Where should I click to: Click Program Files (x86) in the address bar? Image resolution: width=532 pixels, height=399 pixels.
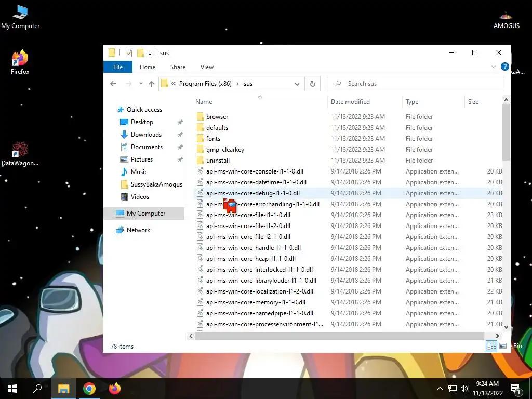coord(205,84)
